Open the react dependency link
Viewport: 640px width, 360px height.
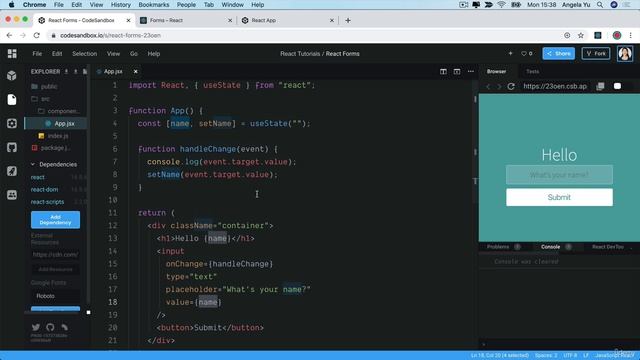[x=38, y=177]
